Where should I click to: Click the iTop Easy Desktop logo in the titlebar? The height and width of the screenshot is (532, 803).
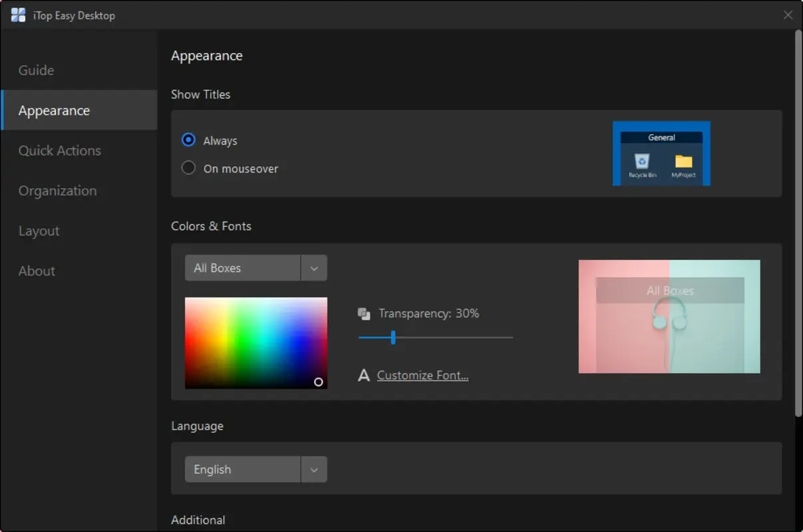[17, 15]
